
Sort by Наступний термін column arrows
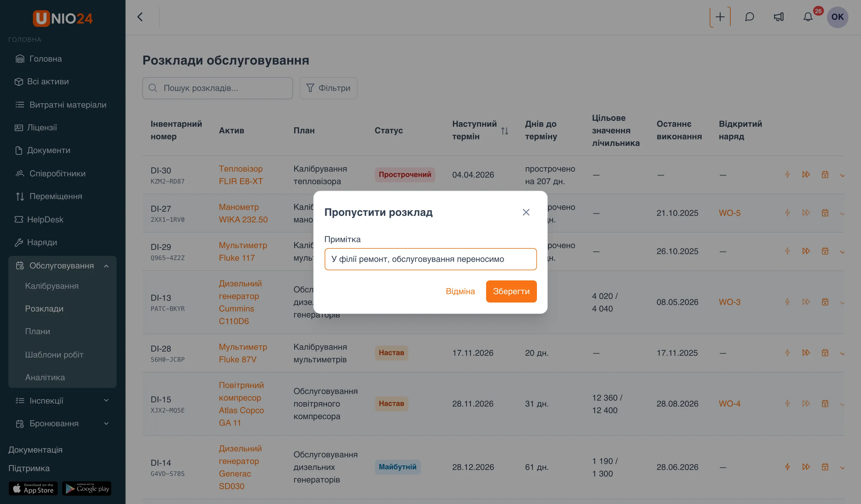coord(504,131)
